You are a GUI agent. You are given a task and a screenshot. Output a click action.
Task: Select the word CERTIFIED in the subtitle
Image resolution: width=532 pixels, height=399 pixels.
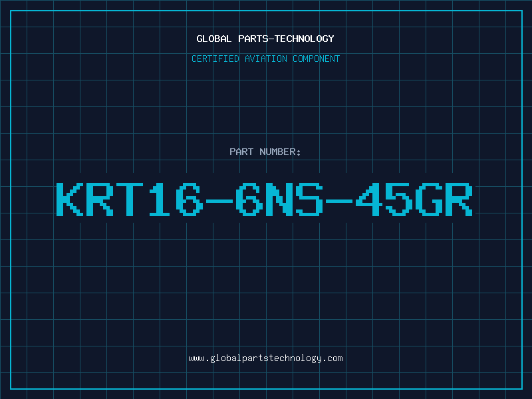coord(215,59)
